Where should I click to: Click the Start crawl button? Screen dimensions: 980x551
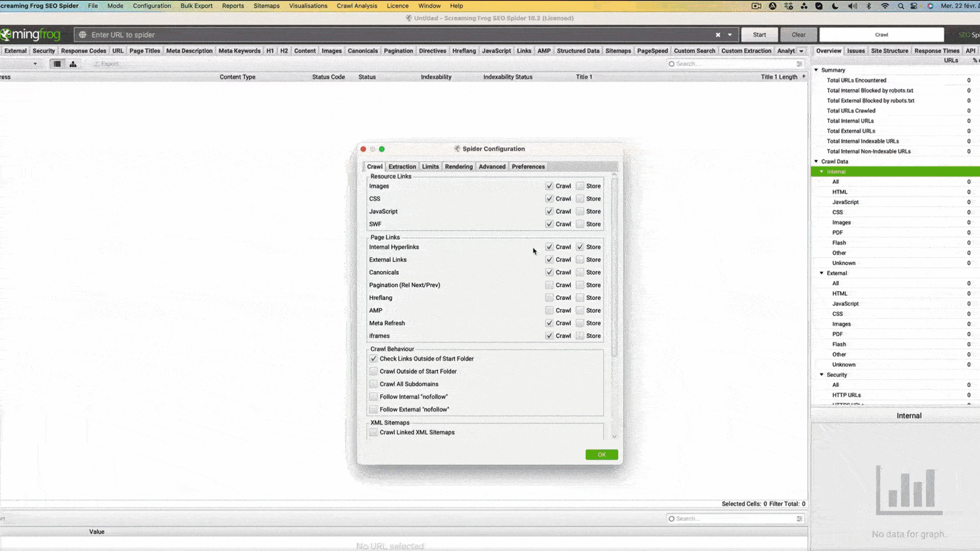[759, 35]
